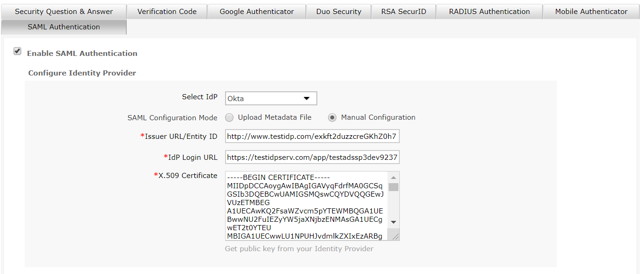Enable SAML Authentication checkbox
Screen dimensions: 644x274
(18, 51)
